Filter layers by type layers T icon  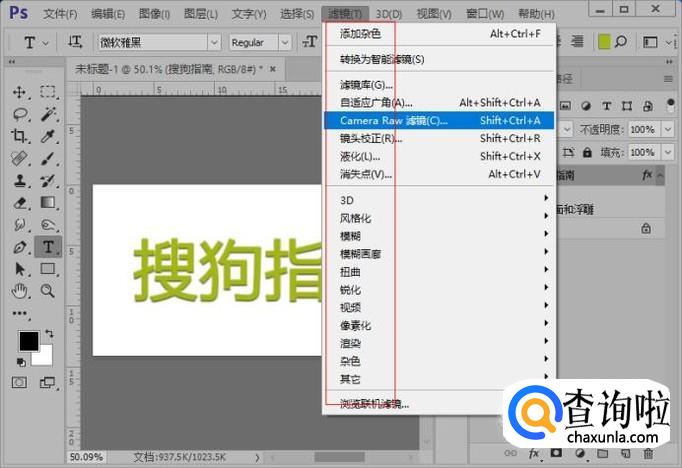606,106
